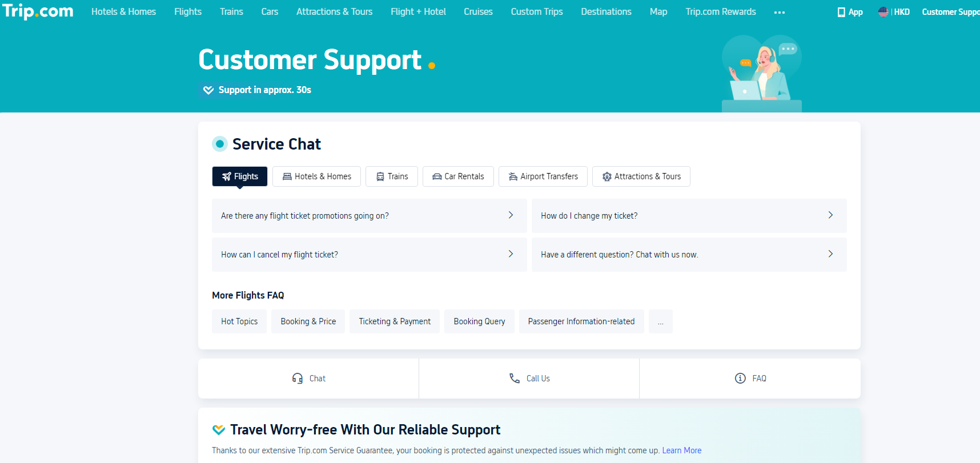Click the Trip.com logo
This screenshot has height=463, width=980.
[x=38, y=11]
